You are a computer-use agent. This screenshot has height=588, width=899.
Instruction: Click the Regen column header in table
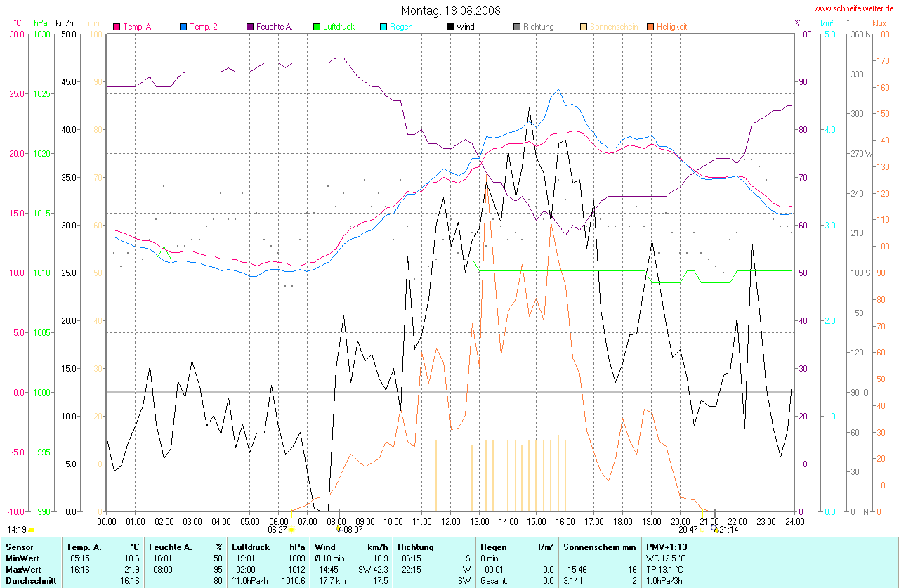(x=493, y=547)
